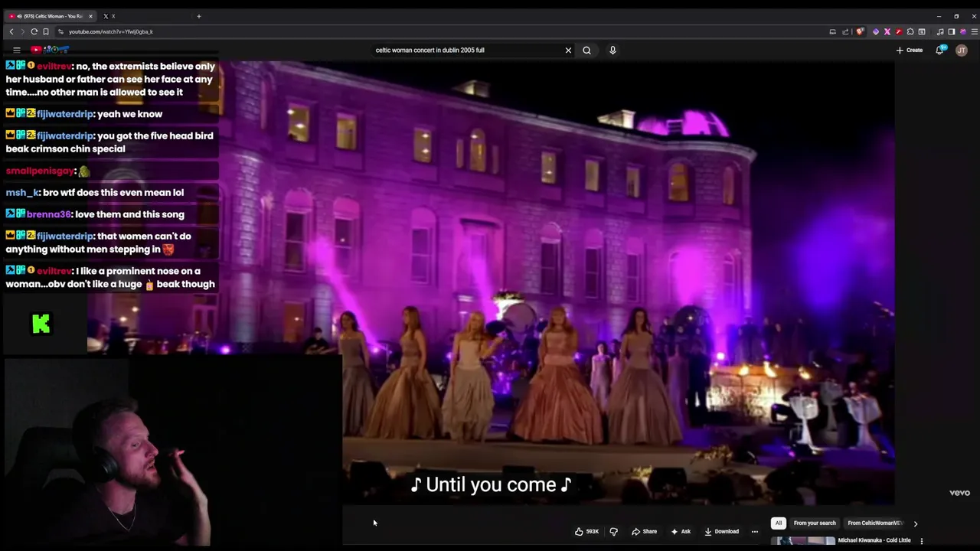This screenshot has width=980, height=551.
Task: Open the browser extensions puzzle icon
Action: click(x=910, y=31)
